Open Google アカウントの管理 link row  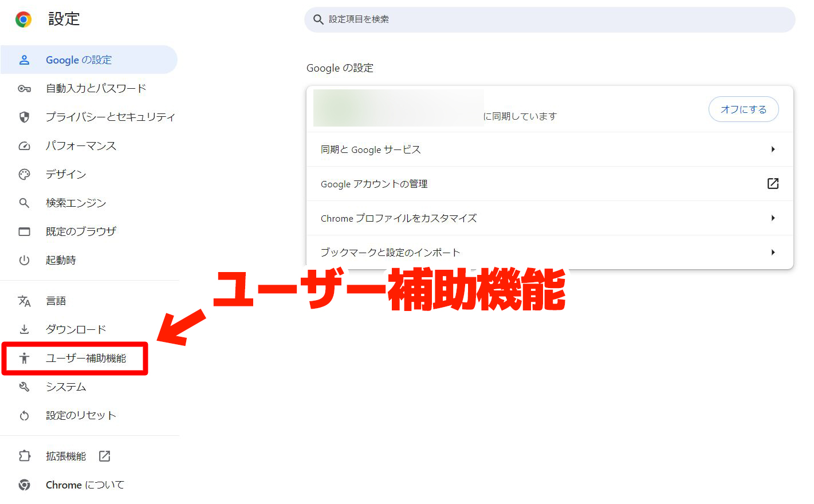[x=550, y=183]
